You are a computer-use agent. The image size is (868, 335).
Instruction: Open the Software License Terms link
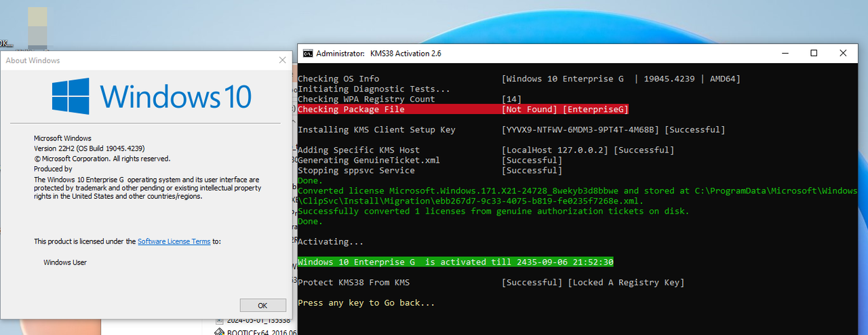click(x=174, y=241)
